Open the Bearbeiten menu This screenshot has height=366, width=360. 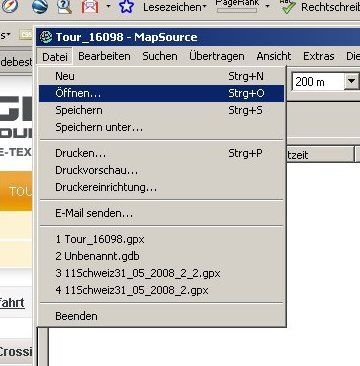(104, 56)
